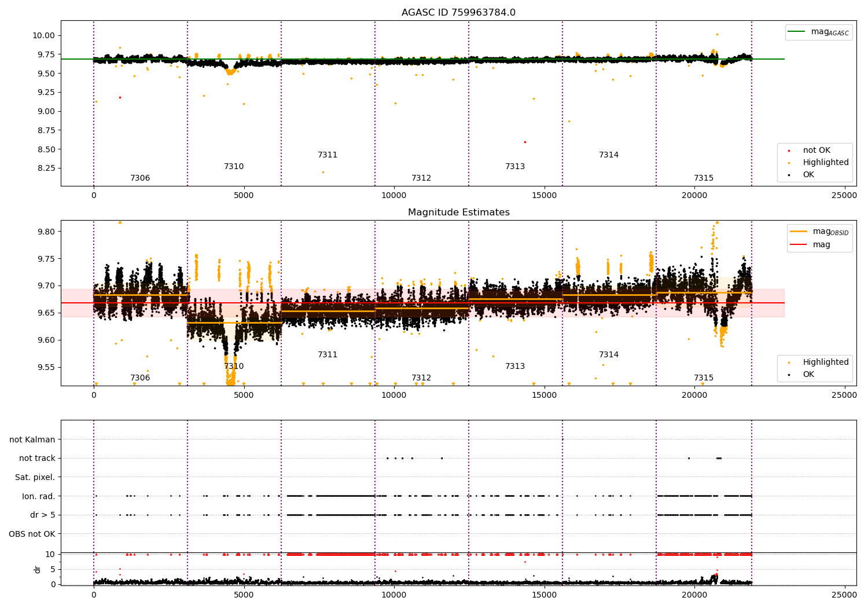868x608 pixels.
Task: Click obsid label 7306 in Magnitude Estimates plot
Action: pyautogui.click(x=140, y=378)
